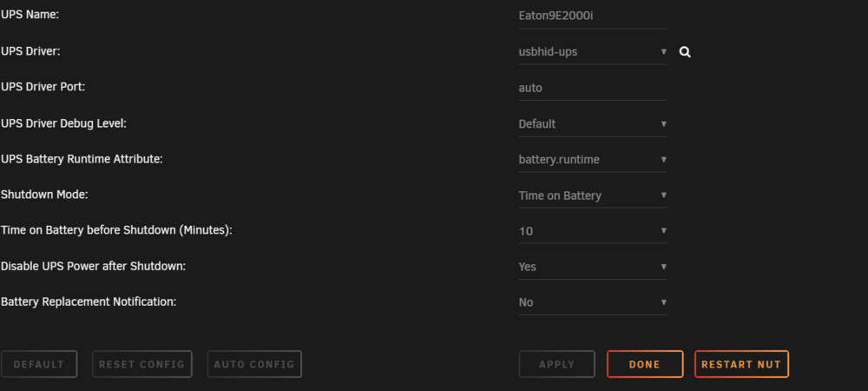
Task: Open the Shutdown Mode dropdown
Action: click(x=592, y=195)
